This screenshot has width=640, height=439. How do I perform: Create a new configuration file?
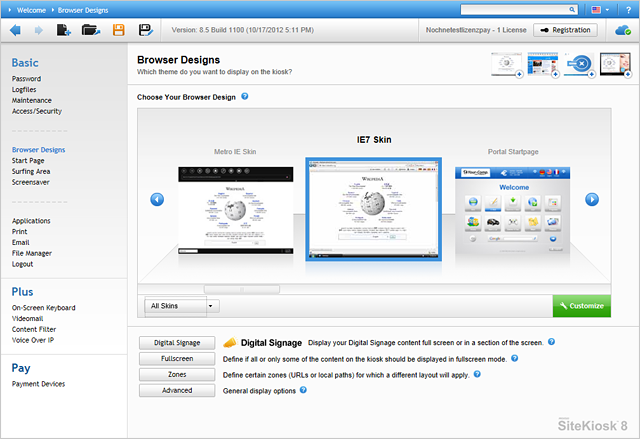63,30
